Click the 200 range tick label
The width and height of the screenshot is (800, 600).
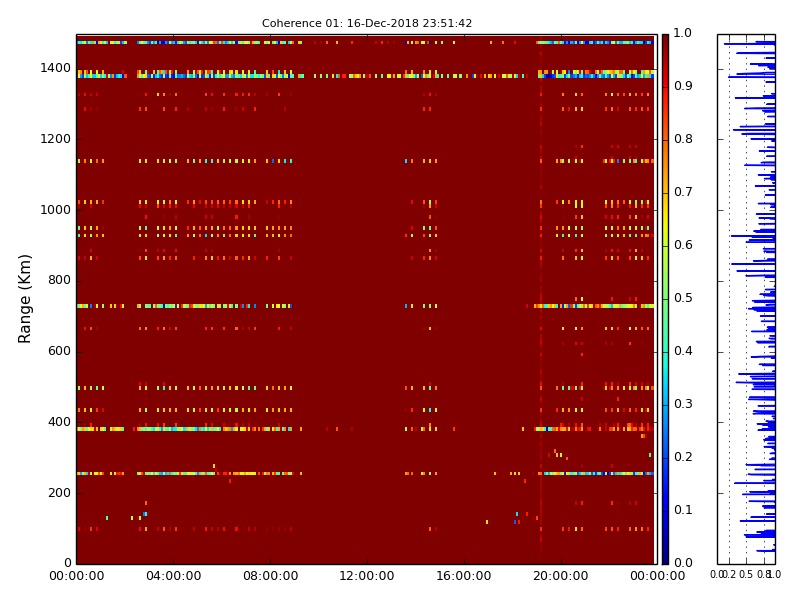pos(59,493)
